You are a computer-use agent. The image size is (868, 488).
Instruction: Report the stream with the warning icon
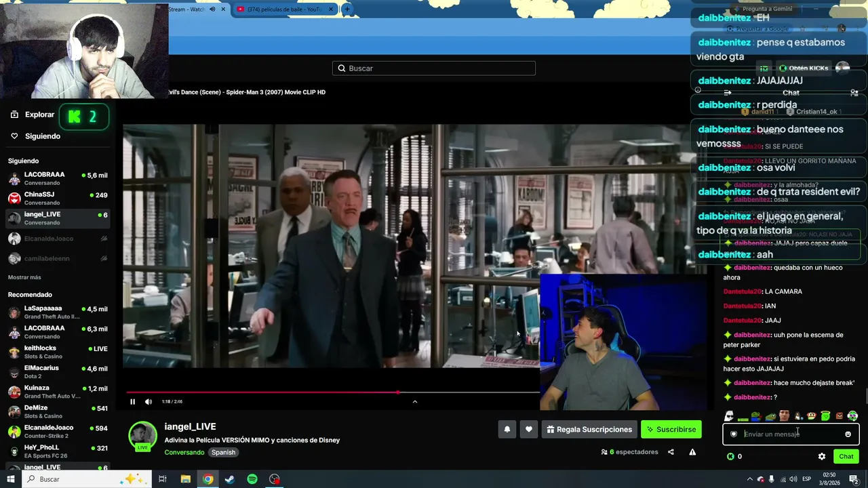tap(692, 452)
